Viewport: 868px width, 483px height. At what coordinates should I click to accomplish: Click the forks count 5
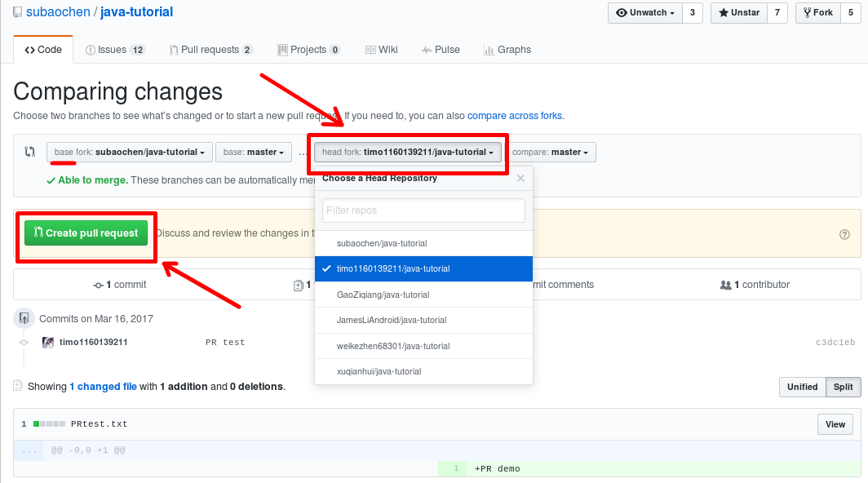(x=851, y=13)
